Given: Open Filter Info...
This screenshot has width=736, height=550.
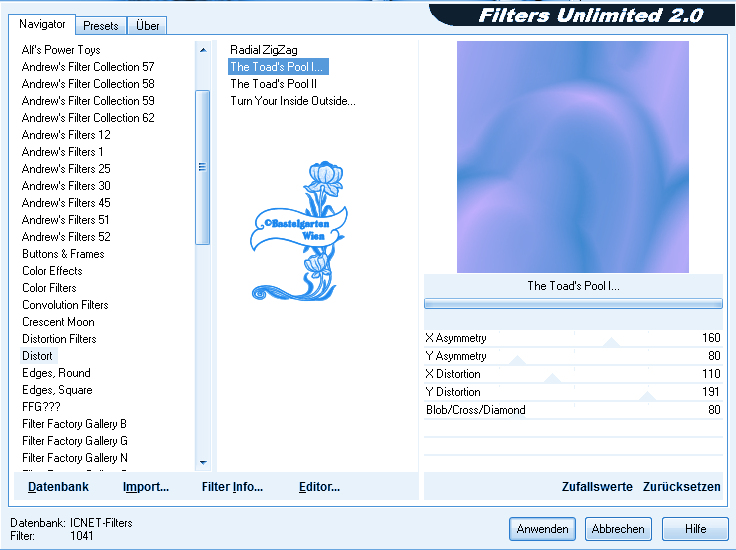Looking at the screenshot, I should [x=232, y=487].
